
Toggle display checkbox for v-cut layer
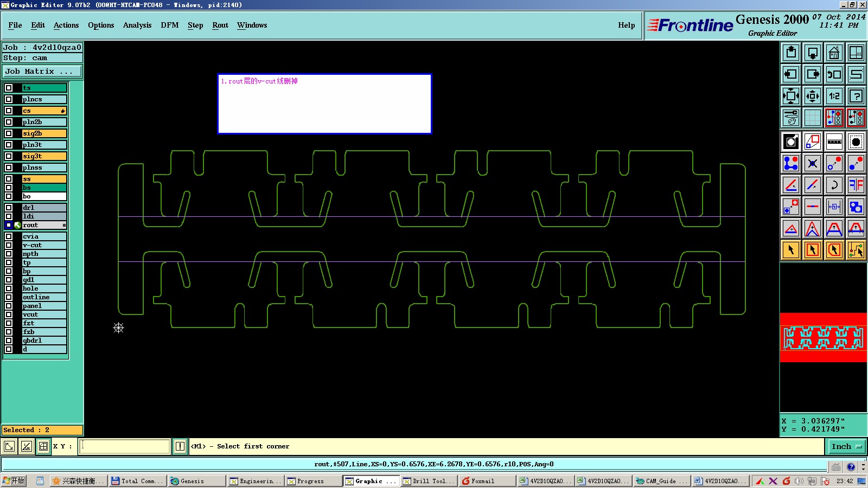9,245
